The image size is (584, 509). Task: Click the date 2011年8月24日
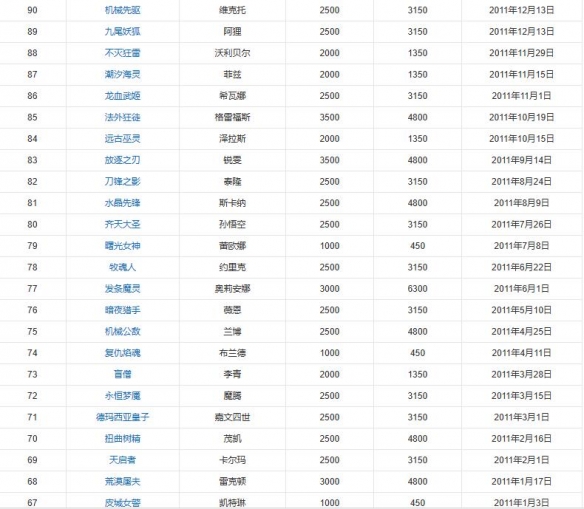[521, 181]
